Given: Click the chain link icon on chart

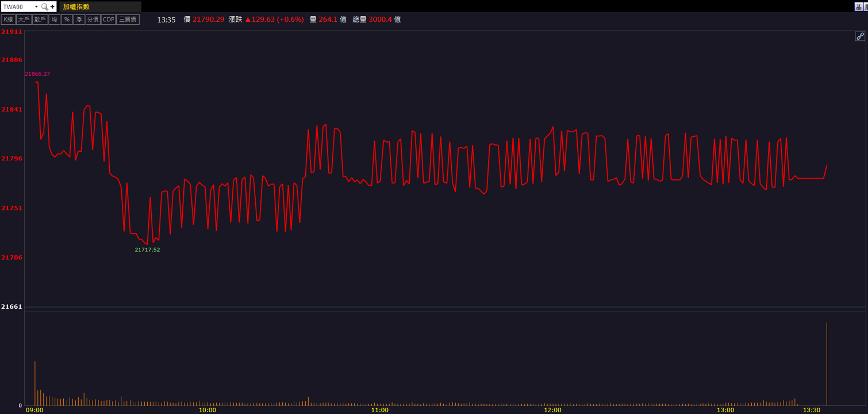Looking at the screenshot, I should pos(860,36).
